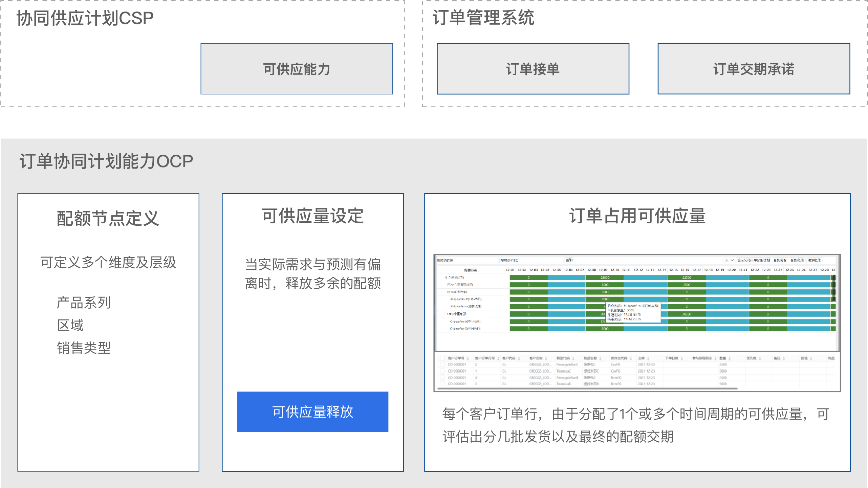Sort the 物品名称 column
This screenshot has height=488, width=868.
click(x=600, y=359)
